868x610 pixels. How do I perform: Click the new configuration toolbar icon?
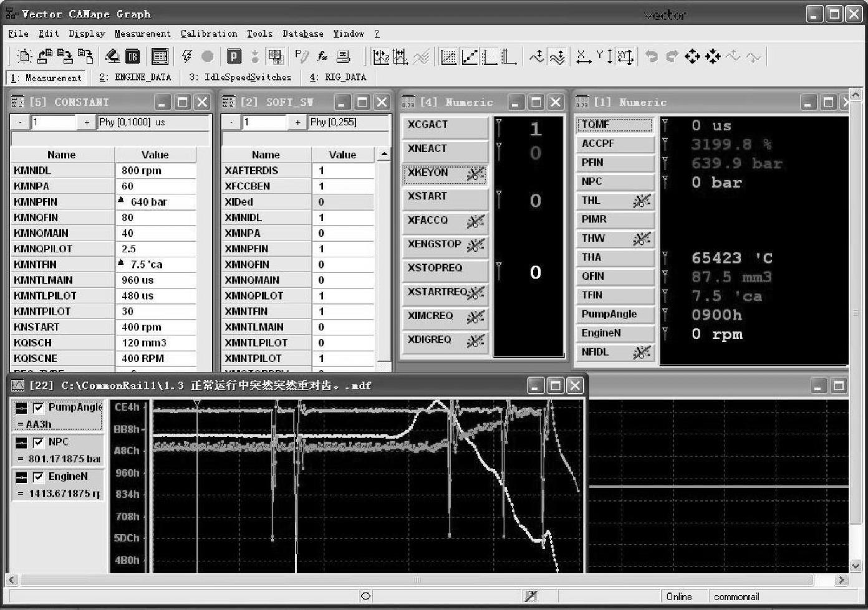(x=24, y=57)
